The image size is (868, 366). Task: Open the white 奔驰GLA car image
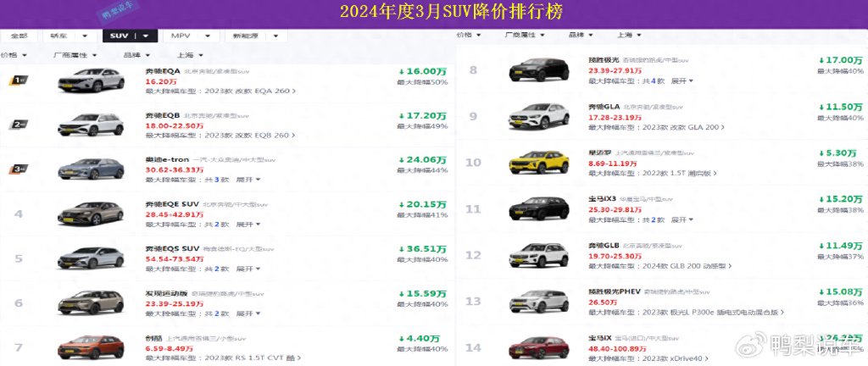[538, 116]
